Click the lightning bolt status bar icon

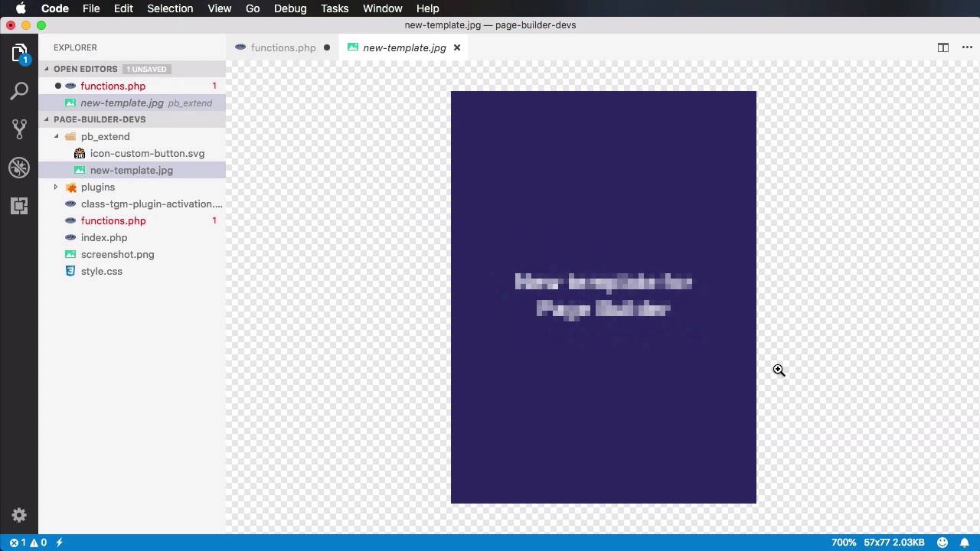click(59, 543)
